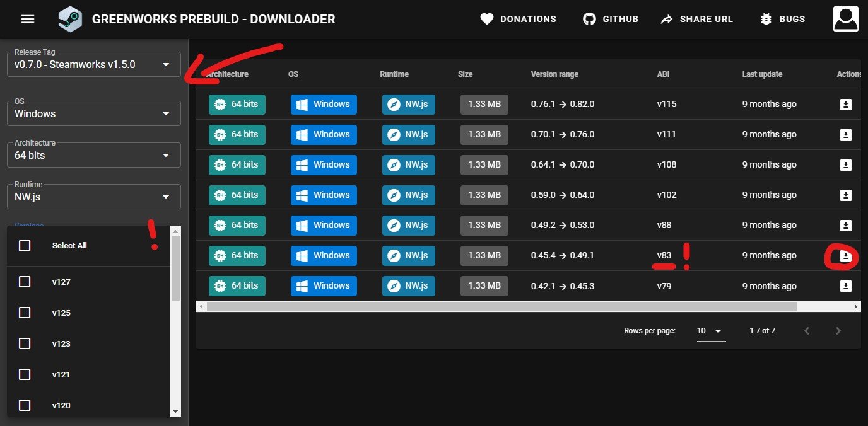
Task: Open the Bugs report button
Action: point(782,19)
